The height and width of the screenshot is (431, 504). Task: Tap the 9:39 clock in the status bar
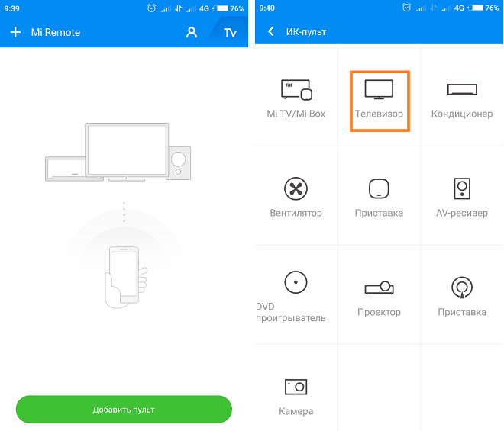pyautogui.click(x=12, y=8)
